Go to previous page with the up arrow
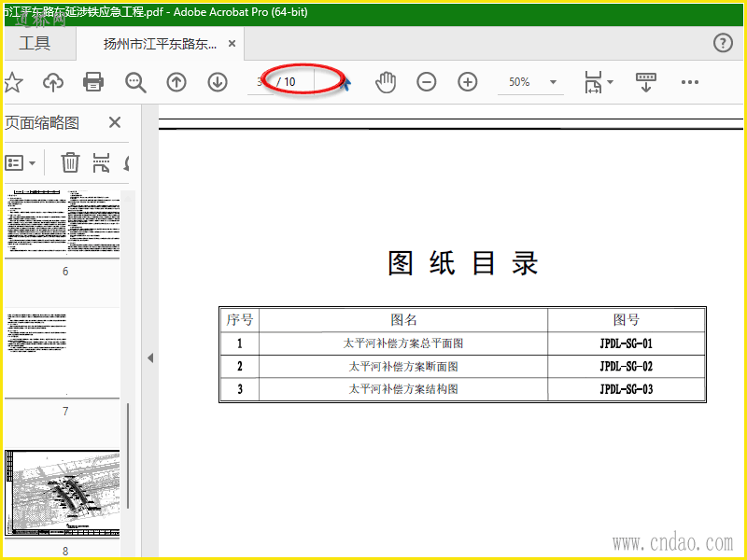Screen dimensions: 747x560 point(176,82)
